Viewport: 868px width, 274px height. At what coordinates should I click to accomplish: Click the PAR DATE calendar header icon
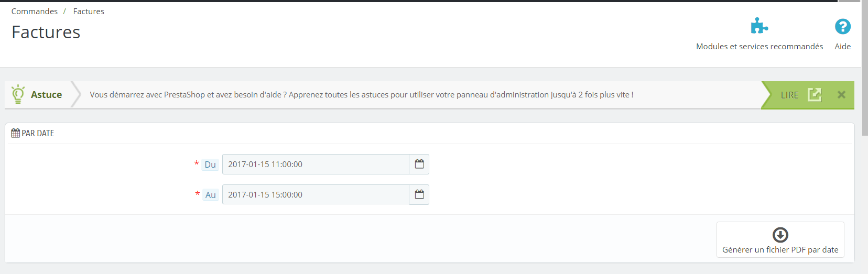click(16, 133)
